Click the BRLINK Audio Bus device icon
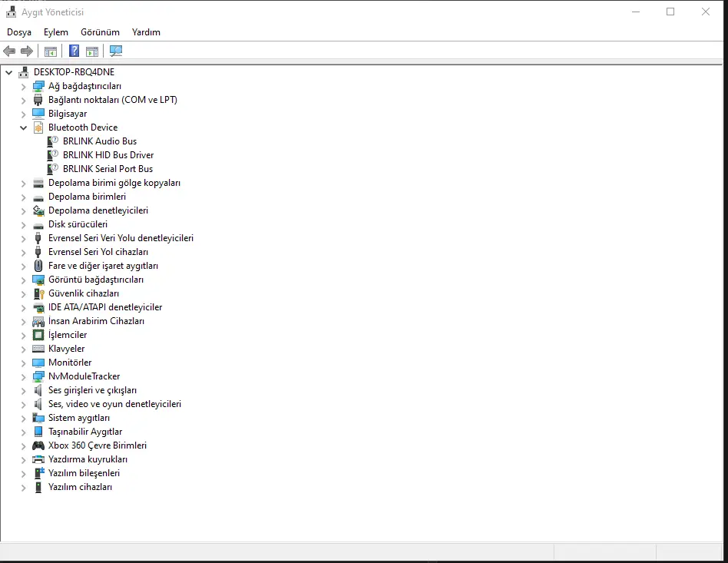The height and width of the screenshot is (563, 728). [x=53, y=141]
